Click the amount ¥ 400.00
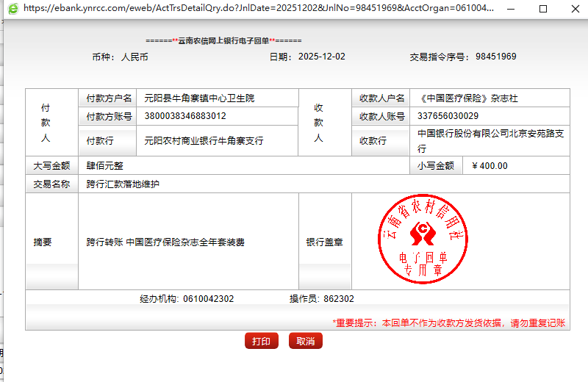 (x=490, y=166)
